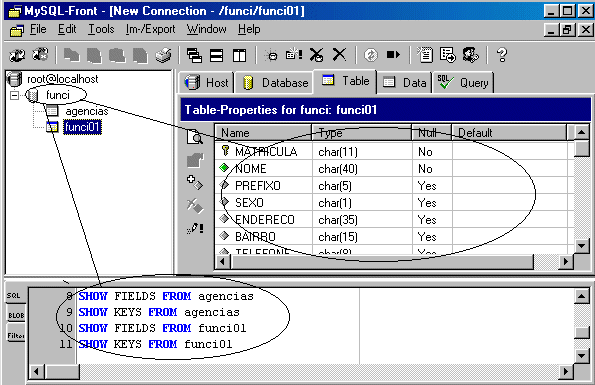Switch to the Query tab
This screenshot has height=385, width=595.
pos(463,83)
